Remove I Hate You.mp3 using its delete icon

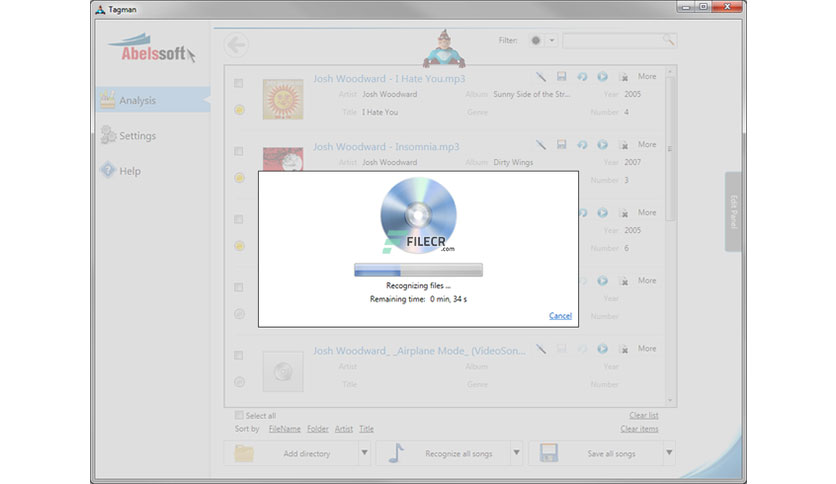pos(623,77)
